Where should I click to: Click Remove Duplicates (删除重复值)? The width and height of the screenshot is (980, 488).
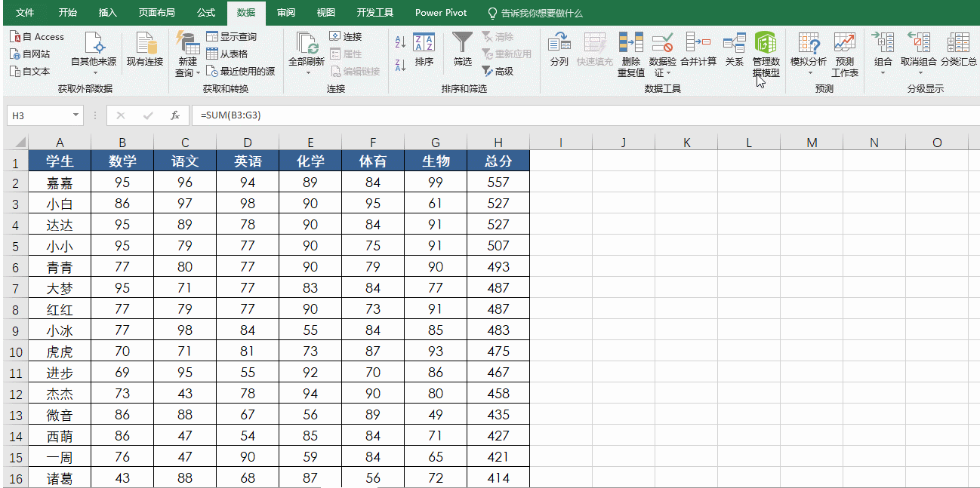coord(630,49)
